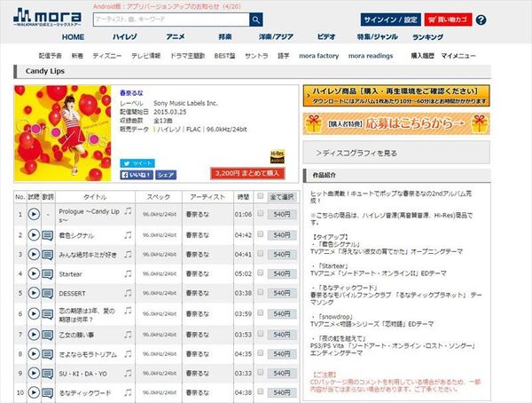This screenshot has height=403, width=532.
Task: Play preview of track 2
Action: click(x=34, y=235)
